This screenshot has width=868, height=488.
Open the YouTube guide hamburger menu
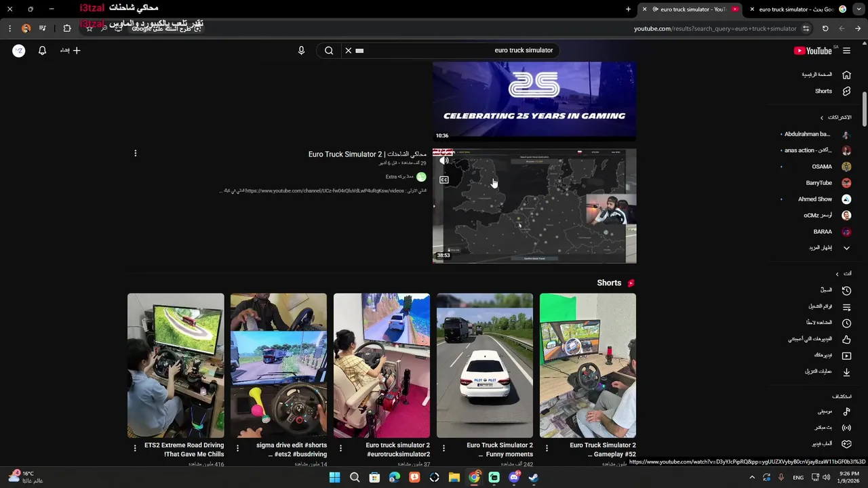[846, 51]
